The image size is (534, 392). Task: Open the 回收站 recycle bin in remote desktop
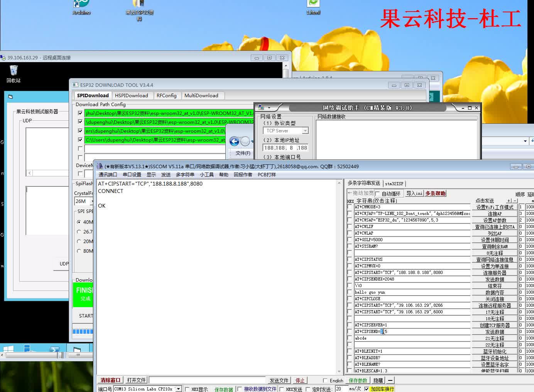tap(14, 74)
